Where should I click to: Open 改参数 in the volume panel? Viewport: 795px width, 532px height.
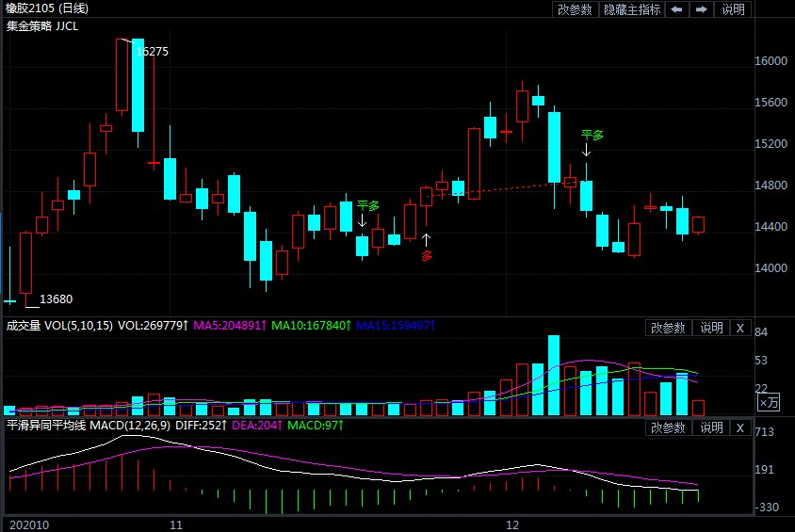(668, 328)
